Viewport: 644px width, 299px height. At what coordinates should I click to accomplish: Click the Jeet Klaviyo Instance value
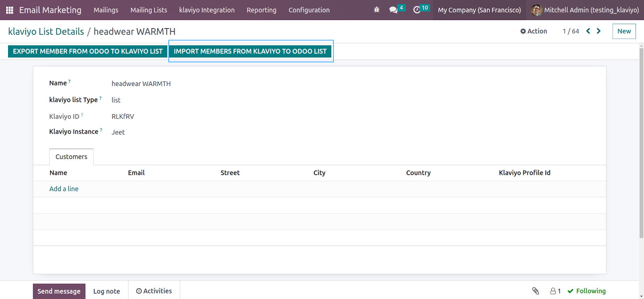[x=118, y=132]
